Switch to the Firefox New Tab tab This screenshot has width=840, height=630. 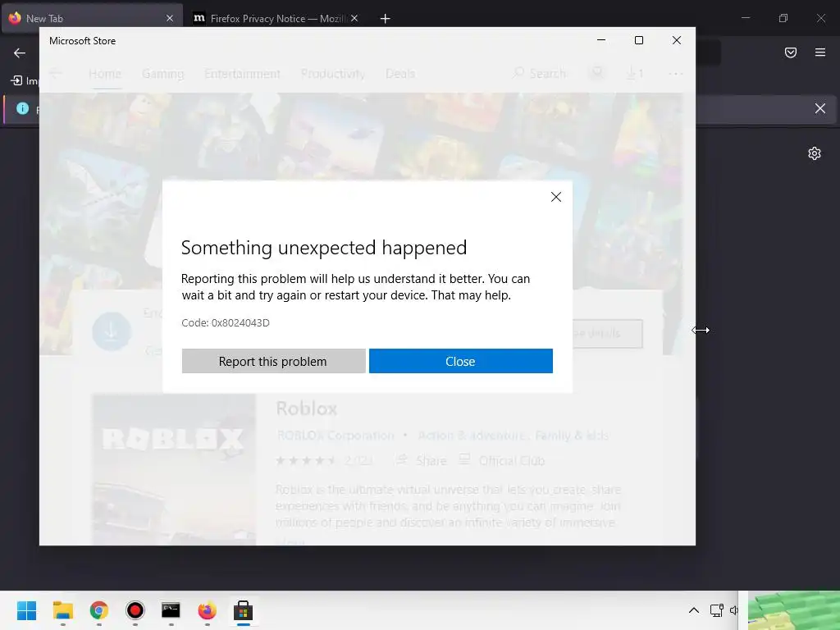click(x=91, y=18)
